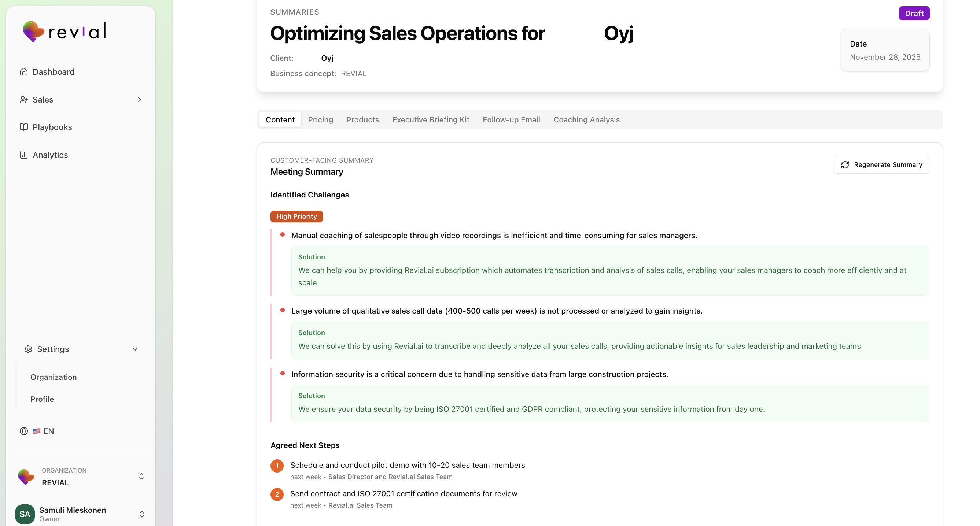Open the Organization settings link
The width and height of the screenshot is (980, 526).
click(54, 377)
